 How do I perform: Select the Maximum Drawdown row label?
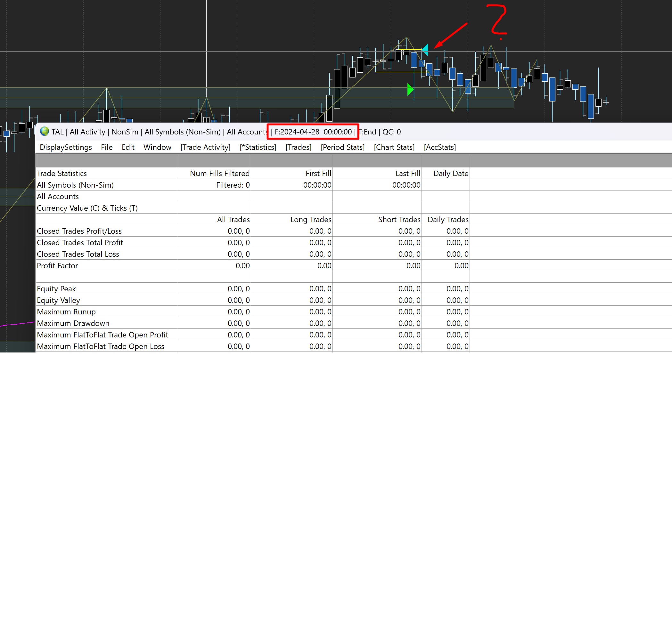tap(73, 323)
